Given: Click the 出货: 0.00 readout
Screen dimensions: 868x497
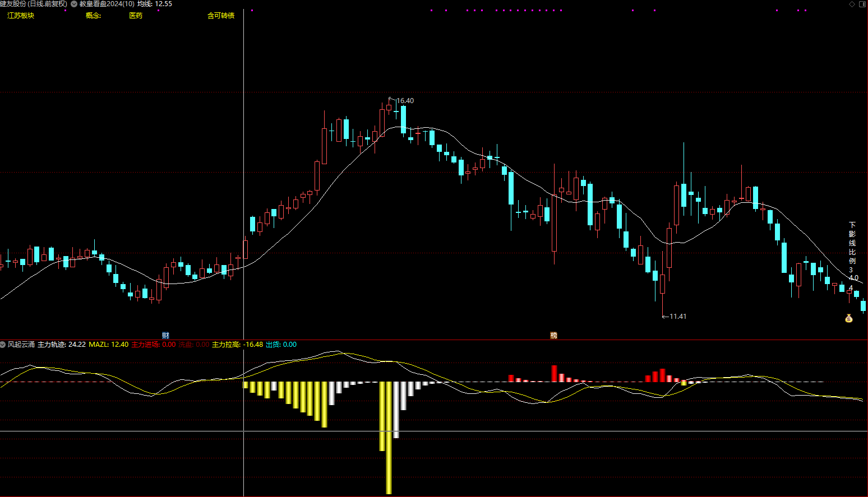Looking at the screenshot, I should pos(281,345).
